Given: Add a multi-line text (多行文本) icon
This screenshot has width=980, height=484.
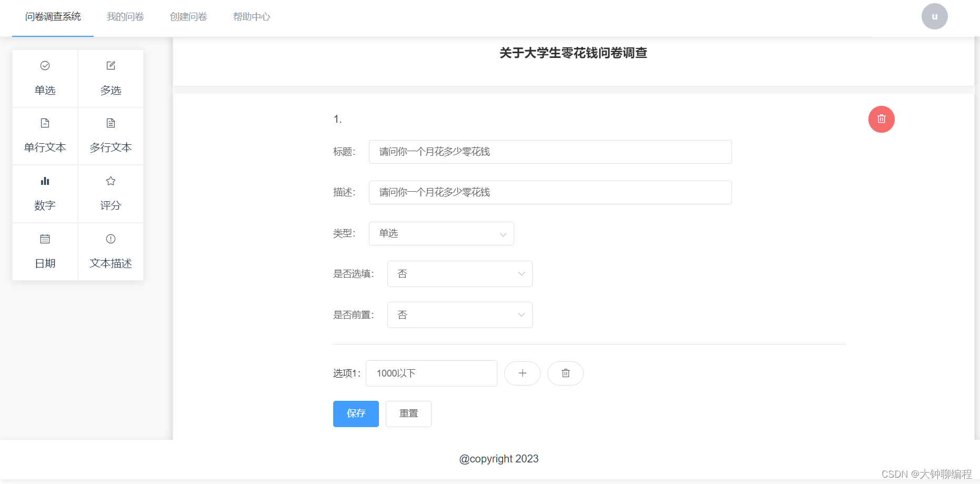Looking at the screenshot, I should 111,123.
